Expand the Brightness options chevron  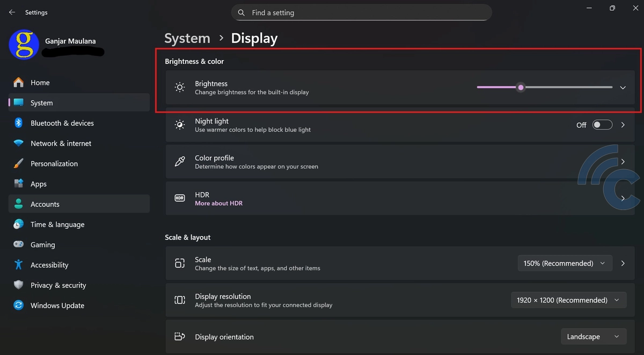[x=623, y=88]
